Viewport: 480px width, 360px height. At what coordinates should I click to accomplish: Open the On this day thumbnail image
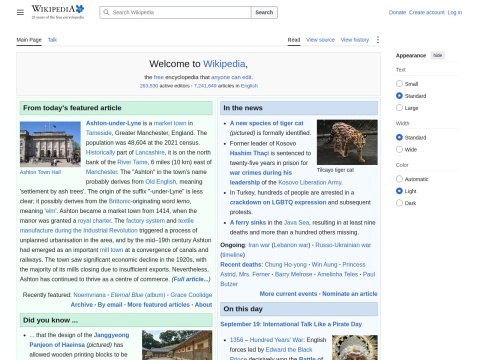[x=355, y=347]
